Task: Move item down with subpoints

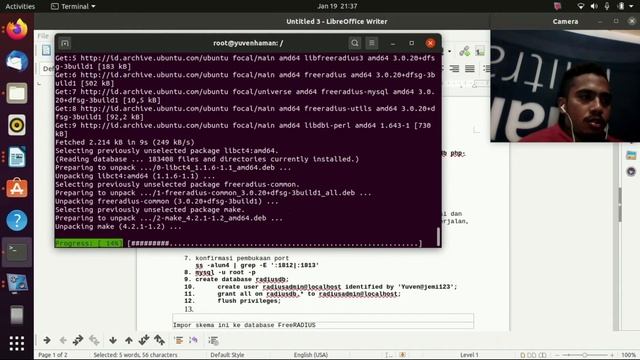Action: 144,340
